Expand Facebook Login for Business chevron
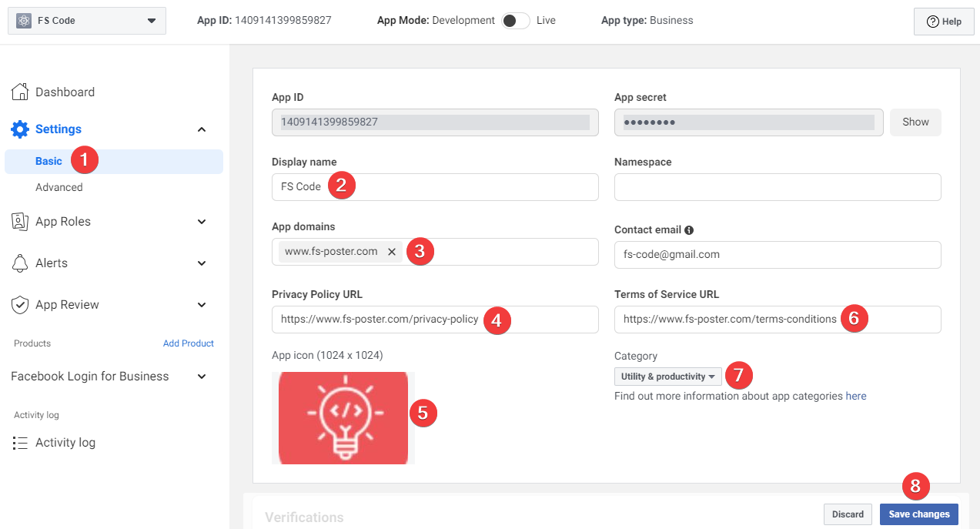Viewport: 980px width, 529px height. click(202, 377)
